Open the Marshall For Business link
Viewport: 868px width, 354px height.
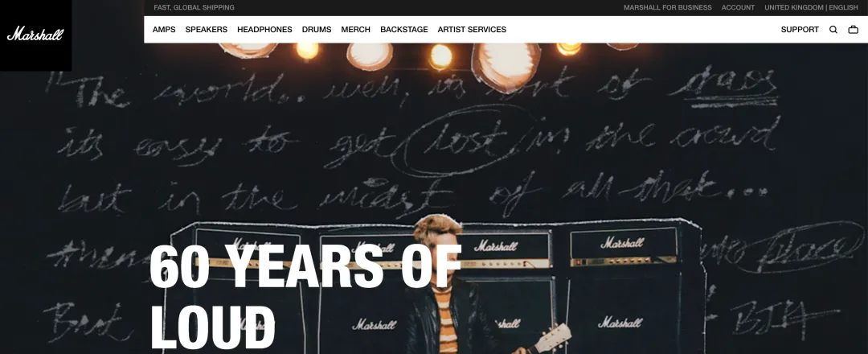click(x=668, y=8)
